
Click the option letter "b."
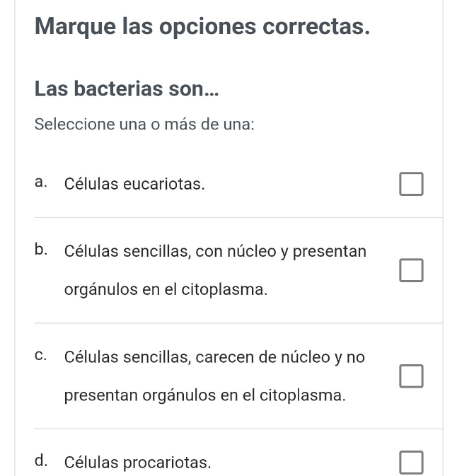tap(41, 250)
